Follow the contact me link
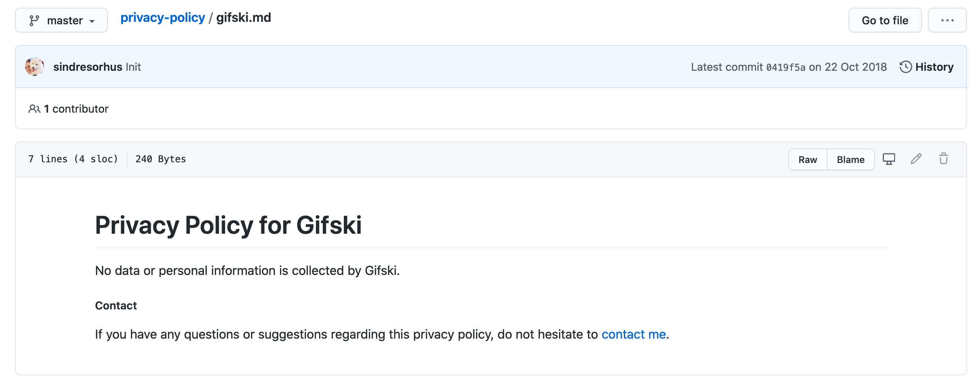The width and height of the screenshot is (980, 390). tap(634, 334)
